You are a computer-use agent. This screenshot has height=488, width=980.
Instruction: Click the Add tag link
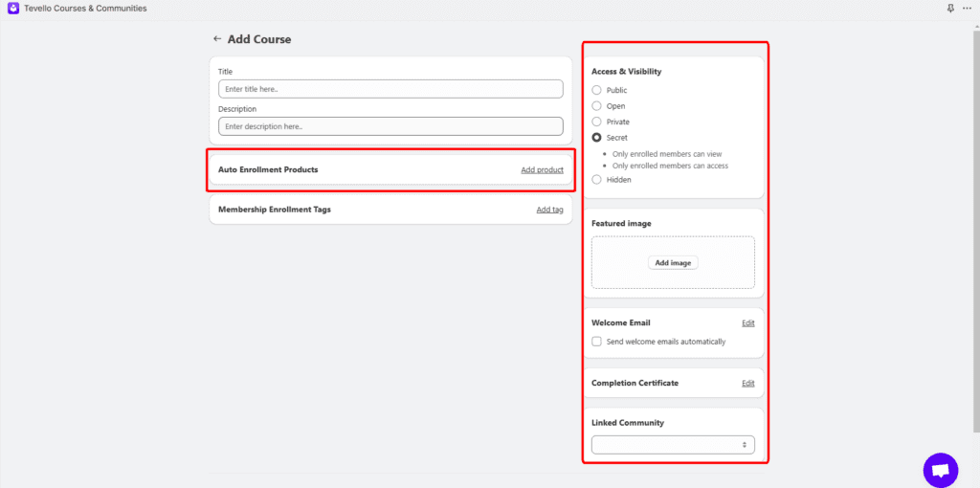[x=549, y=210]
